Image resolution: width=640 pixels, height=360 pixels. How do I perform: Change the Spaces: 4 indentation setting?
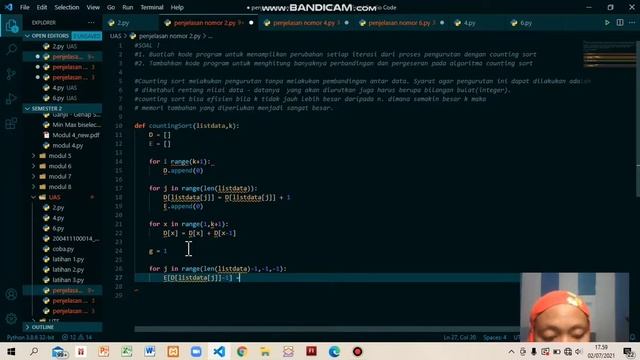[x=495, y=338]
